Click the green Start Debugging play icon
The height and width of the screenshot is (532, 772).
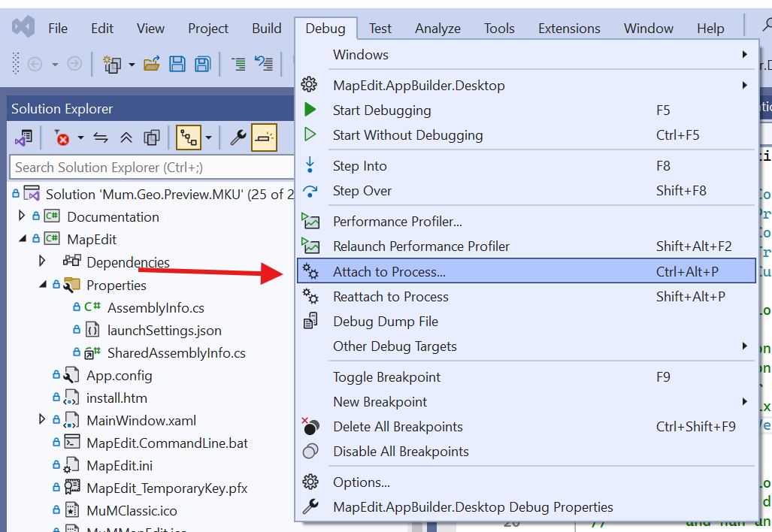coord(310,110)
